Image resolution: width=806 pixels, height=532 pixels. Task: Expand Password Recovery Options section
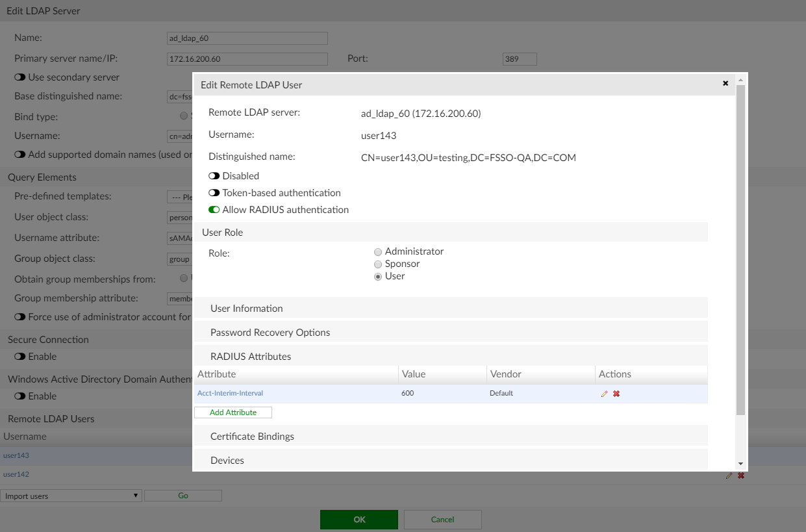click(270, 333)
